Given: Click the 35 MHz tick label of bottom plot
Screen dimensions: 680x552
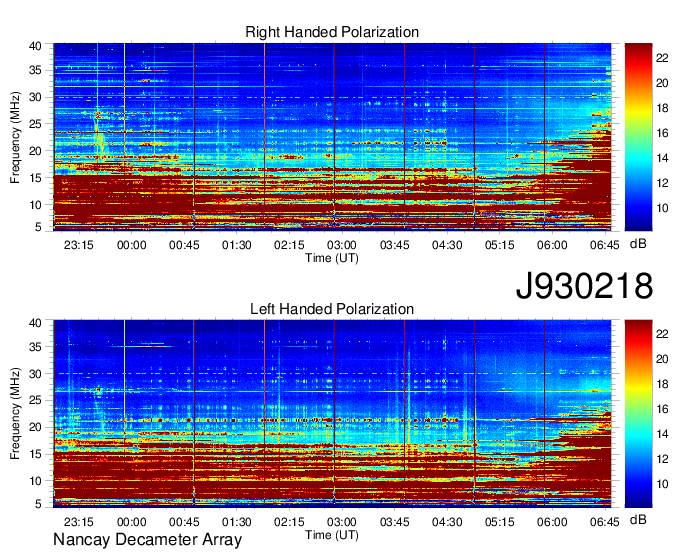Looking at the screenshot, I should [36, 347].
